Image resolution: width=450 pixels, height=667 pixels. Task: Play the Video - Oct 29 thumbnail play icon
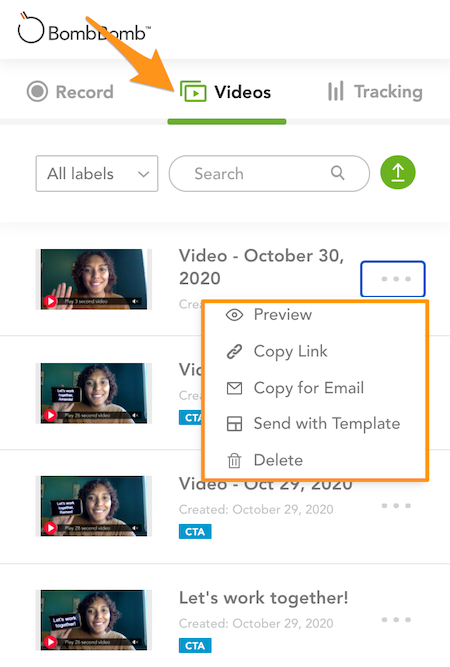tap(50, 528)
